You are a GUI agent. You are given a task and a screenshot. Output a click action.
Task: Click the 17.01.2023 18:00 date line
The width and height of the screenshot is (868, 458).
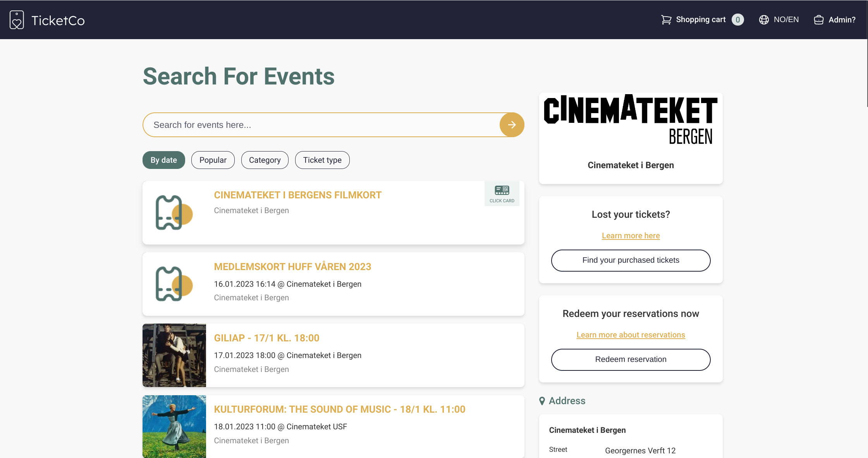click(288, 355)
